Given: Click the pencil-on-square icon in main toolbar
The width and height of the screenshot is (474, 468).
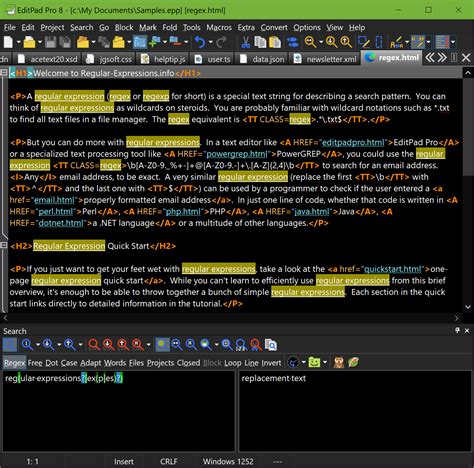Looking at the screenshot, I should point(364,42).
